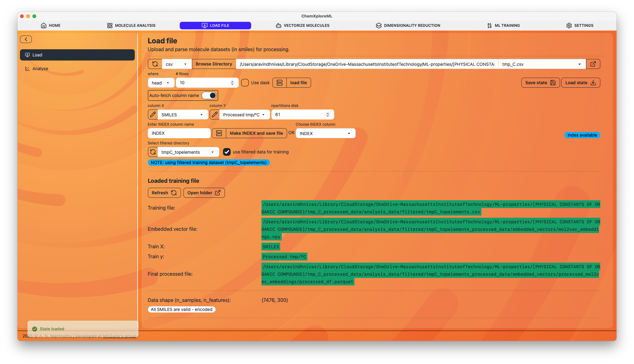Open the SETTINGS tab
Image resolution: width=634 pixels, height=364 pixels.
[580, 26]
